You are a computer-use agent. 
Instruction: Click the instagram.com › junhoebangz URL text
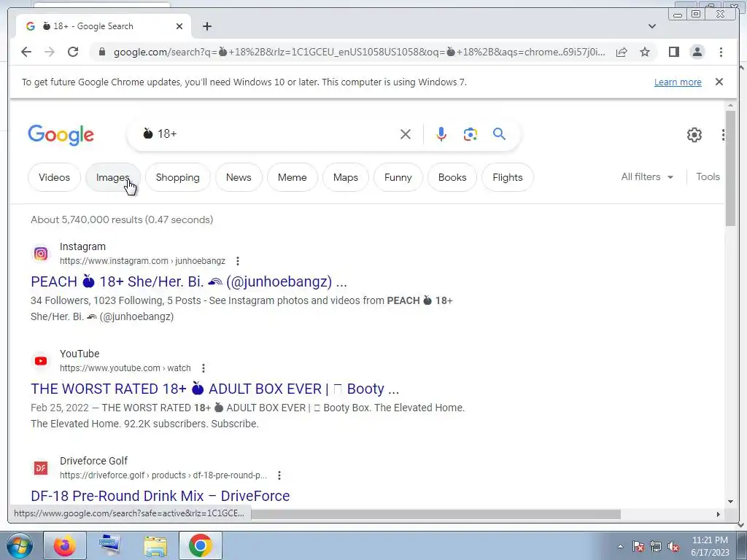click(x=142, y=261)
